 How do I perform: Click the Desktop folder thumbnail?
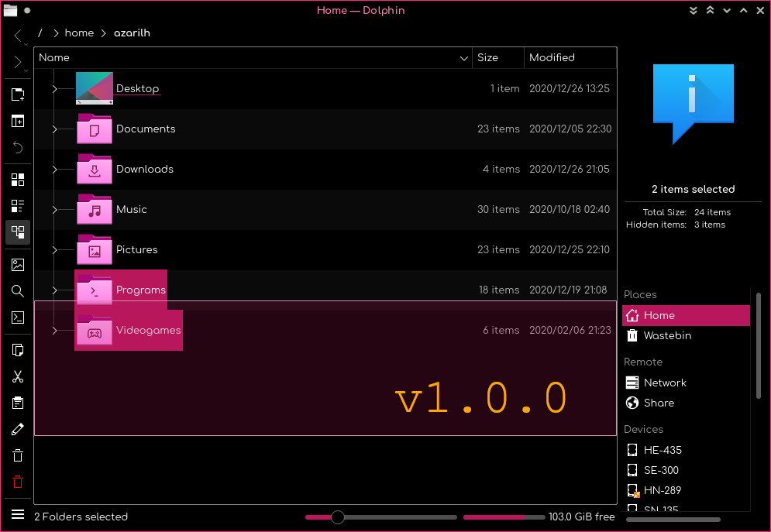tap(95, 88)
